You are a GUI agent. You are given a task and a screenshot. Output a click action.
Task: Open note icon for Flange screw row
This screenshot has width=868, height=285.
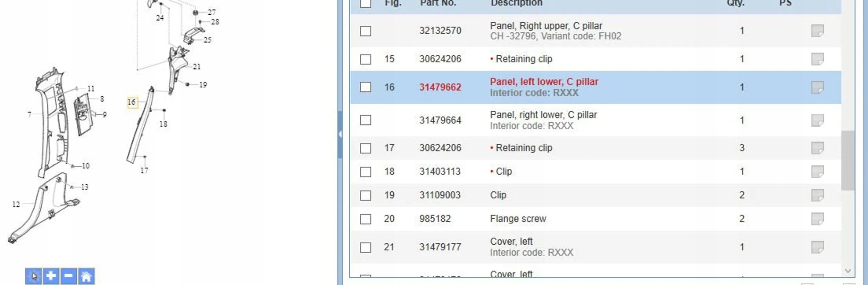(x=817, y=219)
